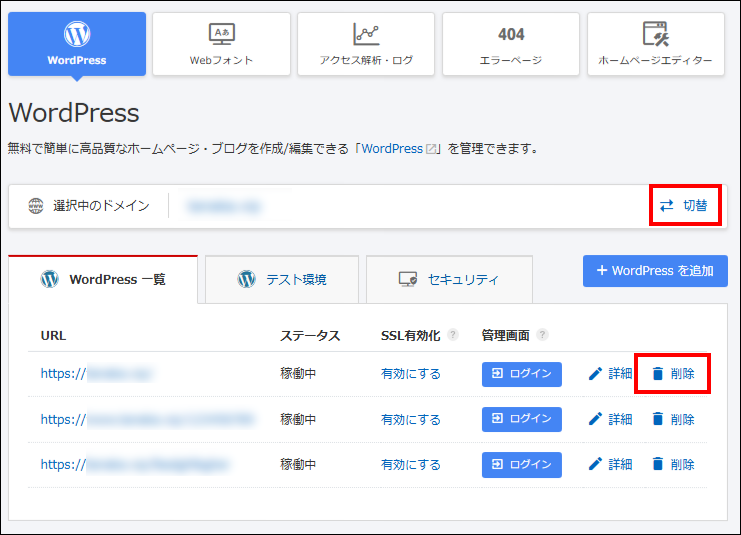The height and width of the screenshot is (535, 741).
Task: Click the first row's ログイン button
Action: click(x=522, y=374)
